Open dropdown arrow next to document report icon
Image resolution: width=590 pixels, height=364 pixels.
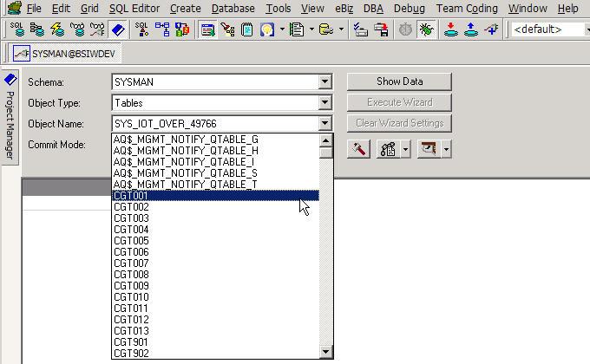click(311, 29)
